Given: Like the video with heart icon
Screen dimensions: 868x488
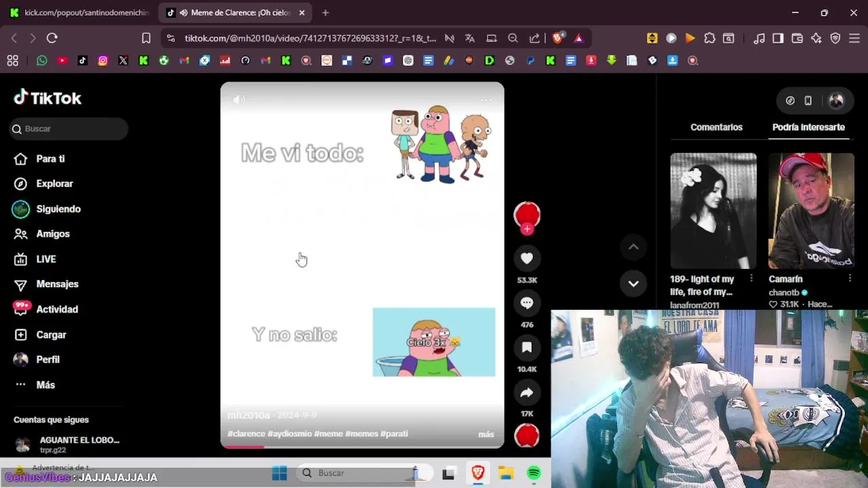Looking at the screenshot, I should click(527, 258).
